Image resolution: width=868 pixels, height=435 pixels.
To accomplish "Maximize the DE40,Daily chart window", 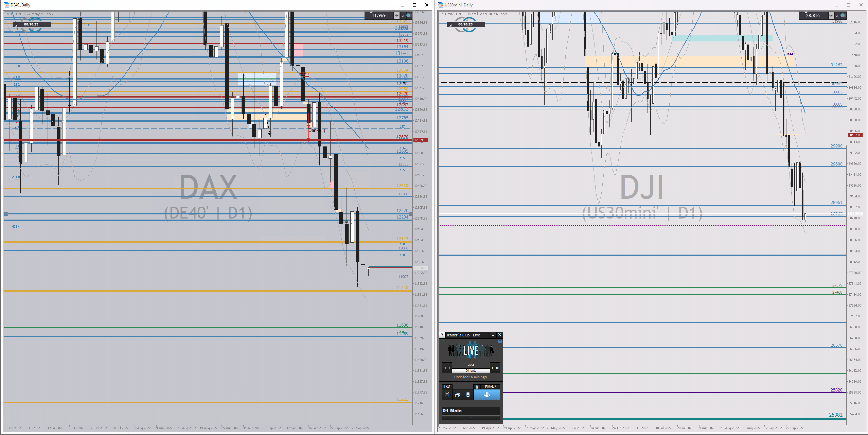I will pyautogui.click(x=414, y=5).
